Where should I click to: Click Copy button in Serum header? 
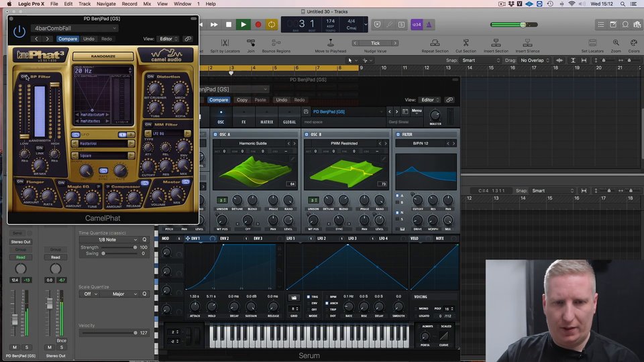pyautogui.click(x=242, y=100)
